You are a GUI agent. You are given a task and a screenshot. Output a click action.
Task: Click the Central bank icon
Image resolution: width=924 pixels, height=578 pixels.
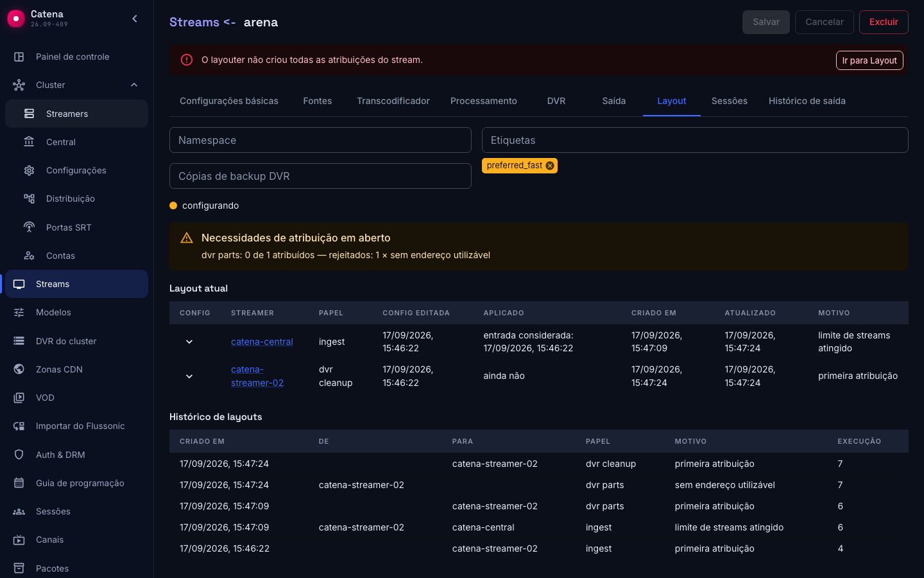click(x=30, y=142)
